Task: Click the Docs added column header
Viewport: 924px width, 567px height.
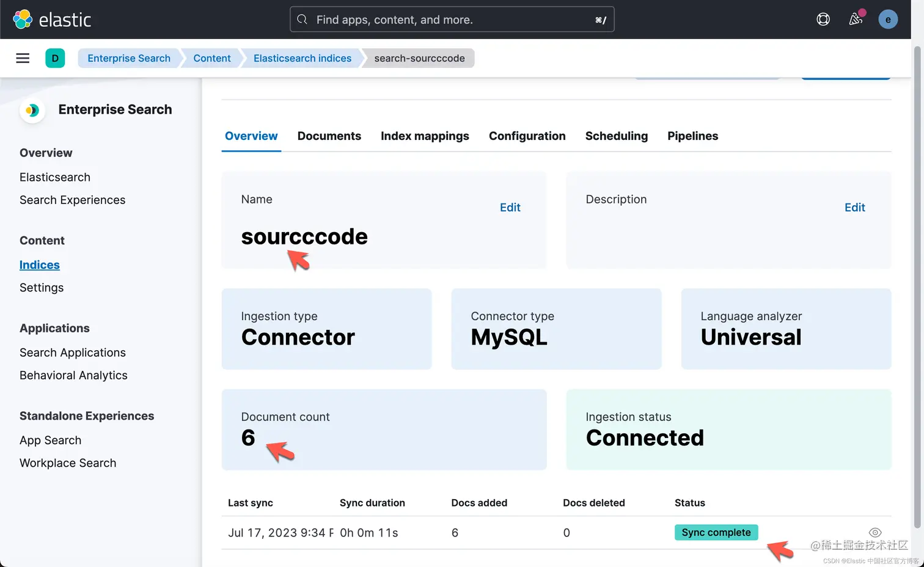Action: click(479, 503)
